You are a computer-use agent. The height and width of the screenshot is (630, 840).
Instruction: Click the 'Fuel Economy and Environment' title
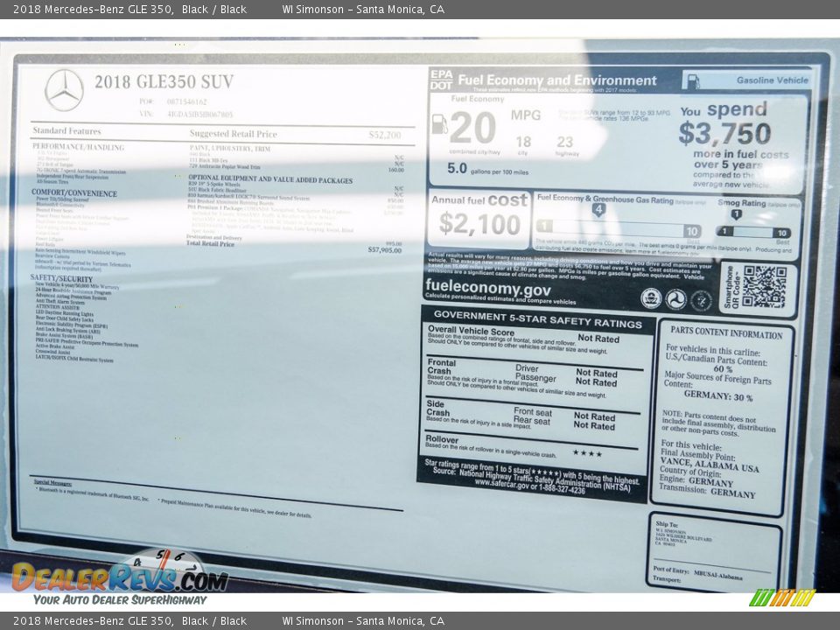pyautogui.click(x=557, y=80)
